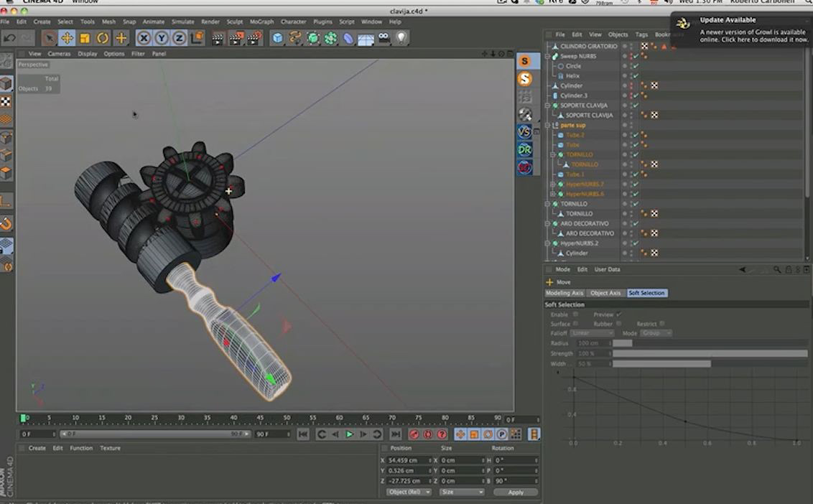Adjust the Soft Selection Strength slider
The height and width of the screenshot is (504, 813).
[710, 353]
